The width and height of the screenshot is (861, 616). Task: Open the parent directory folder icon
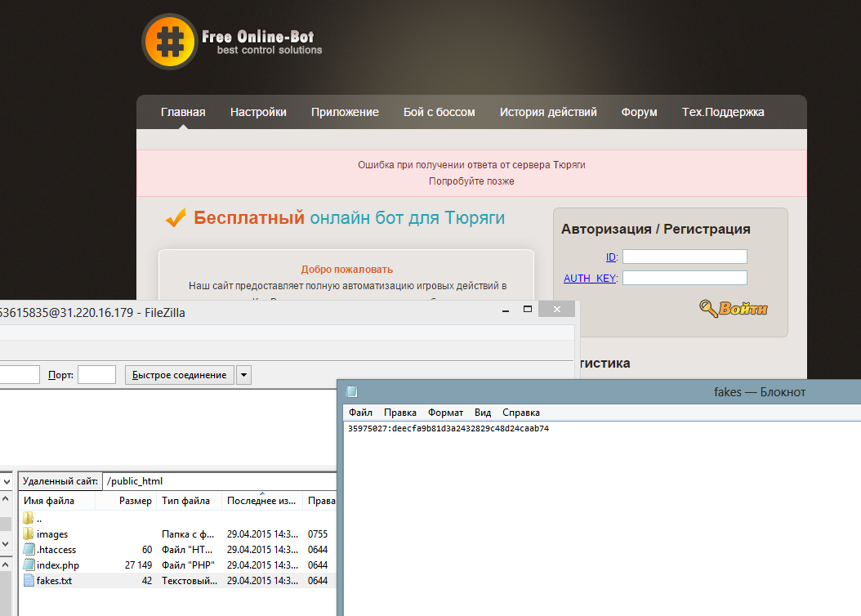[x=29, y=518]
